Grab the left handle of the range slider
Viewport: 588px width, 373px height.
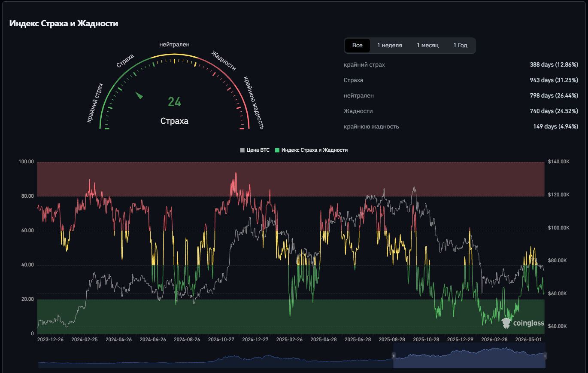coord(394,355)
